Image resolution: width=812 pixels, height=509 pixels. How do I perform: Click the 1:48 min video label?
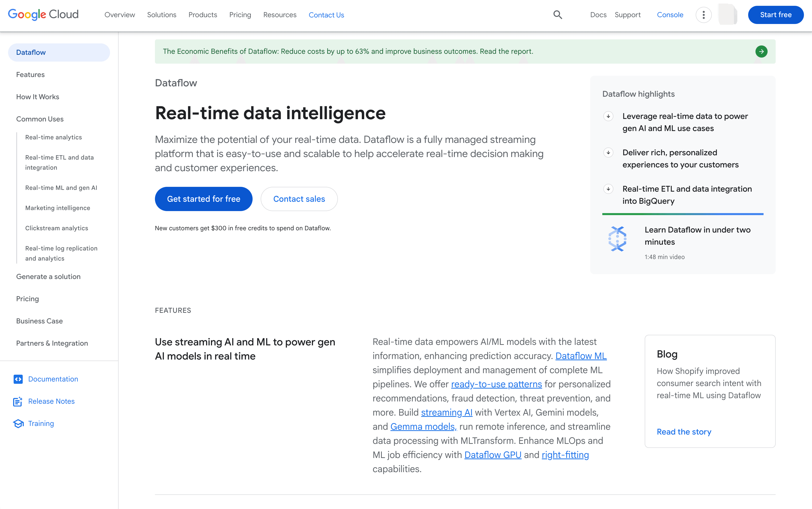tap(665, 257)
